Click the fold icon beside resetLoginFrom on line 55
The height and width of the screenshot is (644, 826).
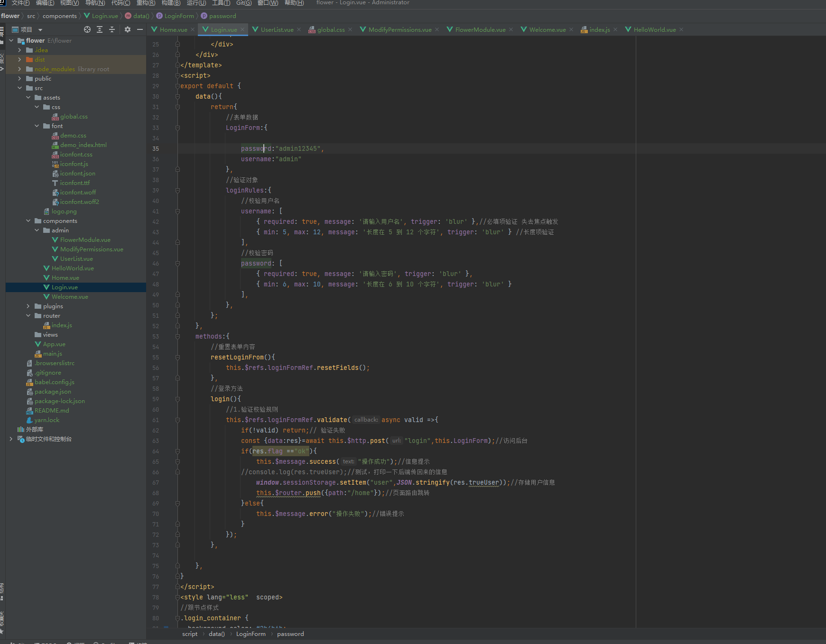(x=177, y=357)
